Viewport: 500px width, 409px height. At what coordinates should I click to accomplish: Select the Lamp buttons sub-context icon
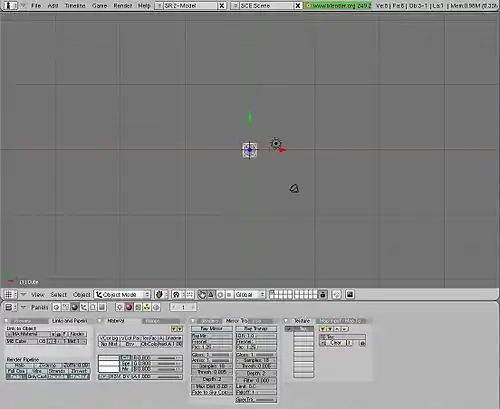point(120,307)
